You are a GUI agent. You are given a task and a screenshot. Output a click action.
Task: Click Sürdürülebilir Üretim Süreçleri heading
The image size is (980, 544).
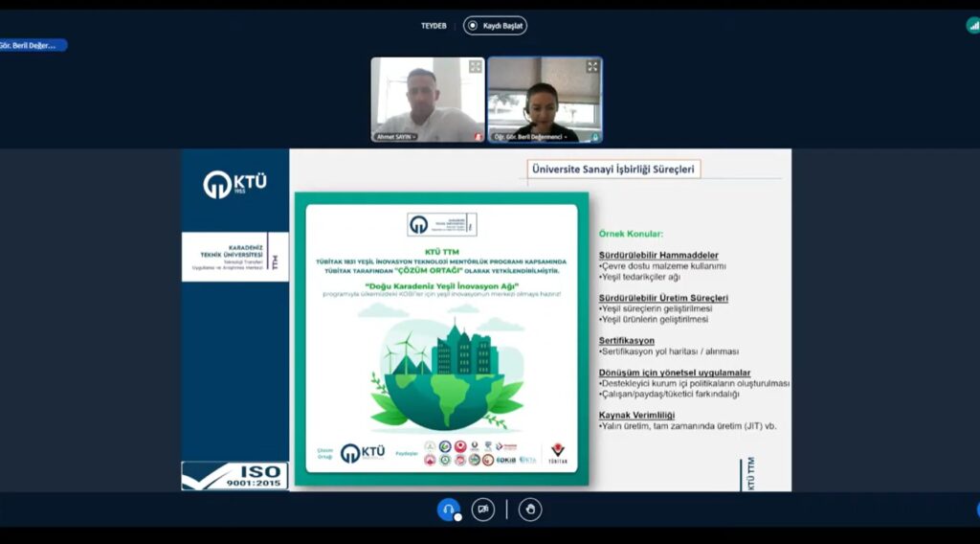coord(663,298)
